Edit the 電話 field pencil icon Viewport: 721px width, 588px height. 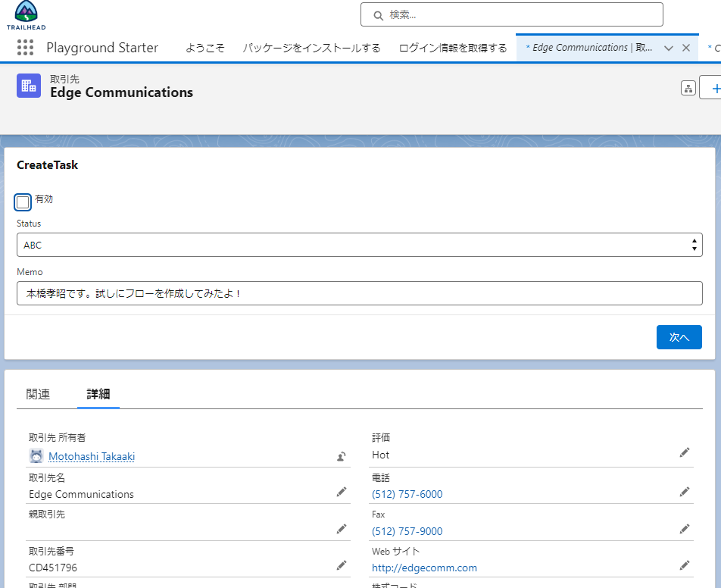click(x=684, y=492)
